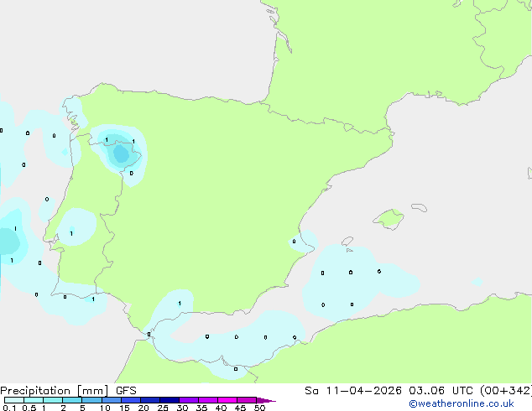
Task: Select the 25–30 mm dark navy swatch
Action: (x=170, y=400)
